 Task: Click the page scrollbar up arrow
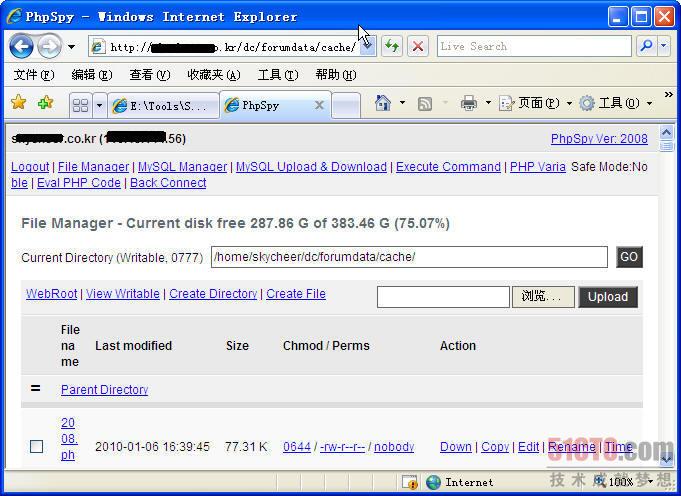coord(666,132)
